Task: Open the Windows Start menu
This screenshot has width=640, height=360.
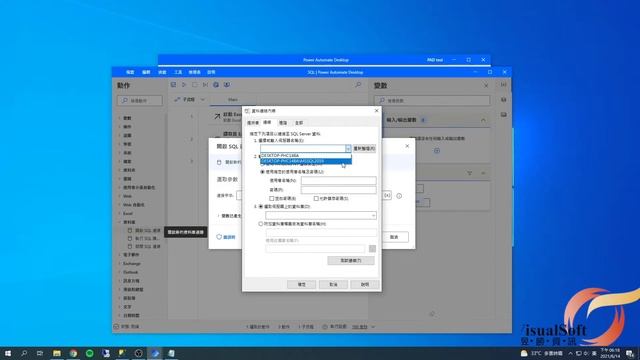Action: point(8,353)
